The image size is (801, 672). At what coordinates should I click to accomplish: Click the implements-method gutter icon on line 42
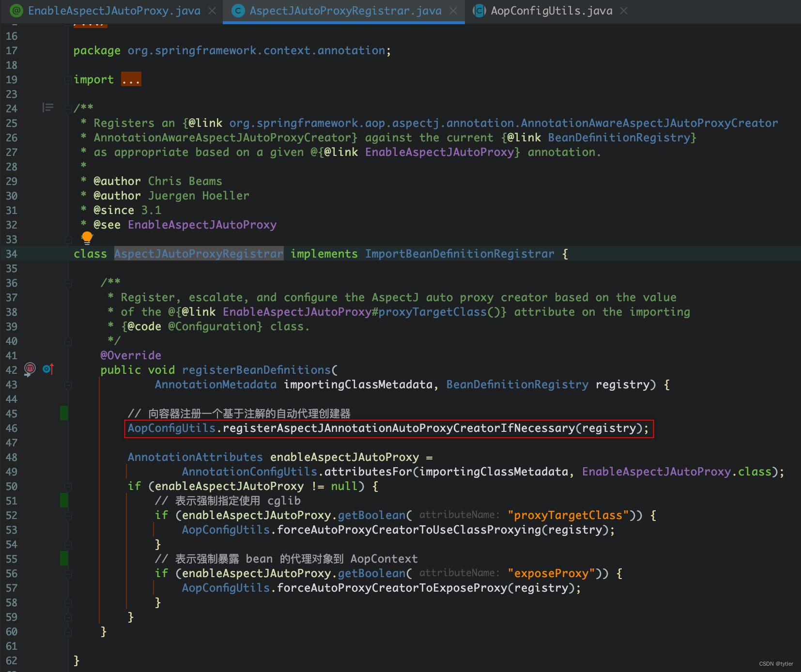48,369
